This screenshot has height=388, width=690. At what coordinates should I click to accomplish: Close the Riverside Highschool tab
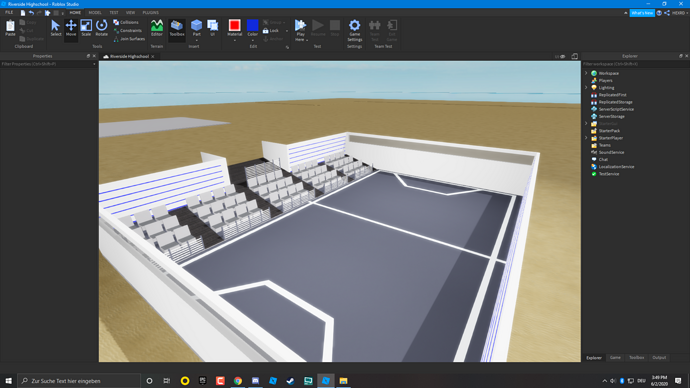coord(153,56)
